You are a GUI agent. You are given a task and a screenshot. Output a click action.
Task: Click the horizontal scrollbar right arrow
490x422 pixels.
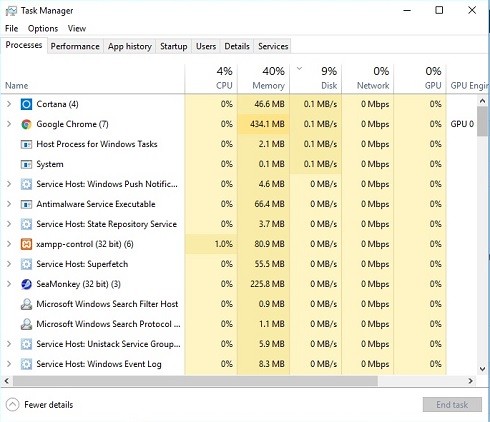pos(470,381)
